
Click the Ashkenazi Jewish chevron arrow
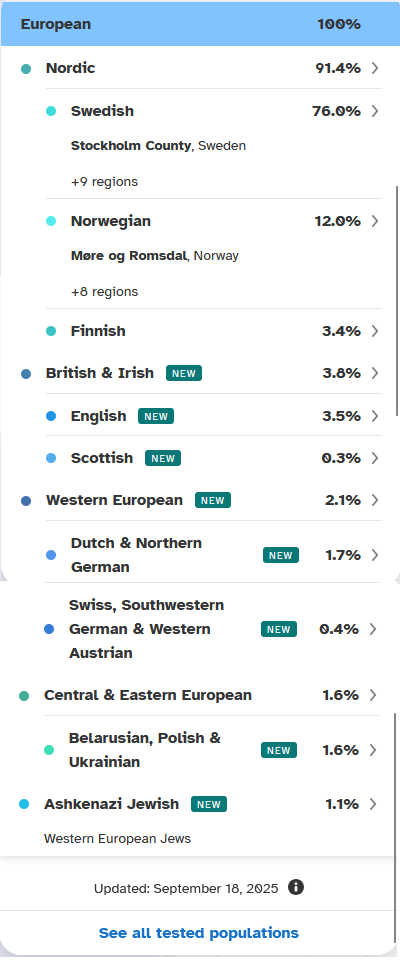[x=372, y=804]
